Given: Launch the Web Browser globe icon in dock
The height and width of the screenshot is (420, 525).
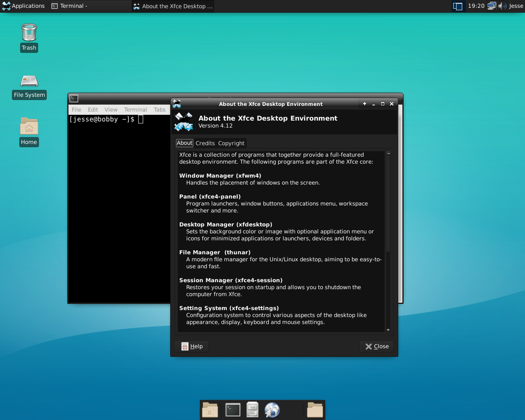Looking at the screenshot, I should coord(272,410).
